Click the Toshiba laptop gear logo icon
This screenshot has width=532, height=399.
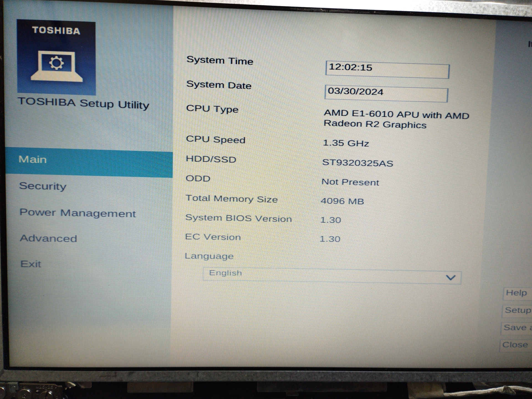click(56, 57)
